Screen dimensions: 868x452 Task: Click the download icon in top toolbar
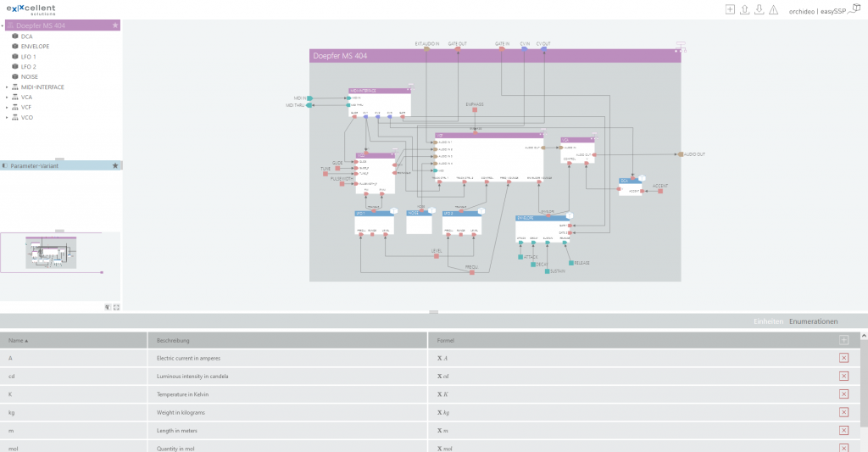tap(759, 9)
